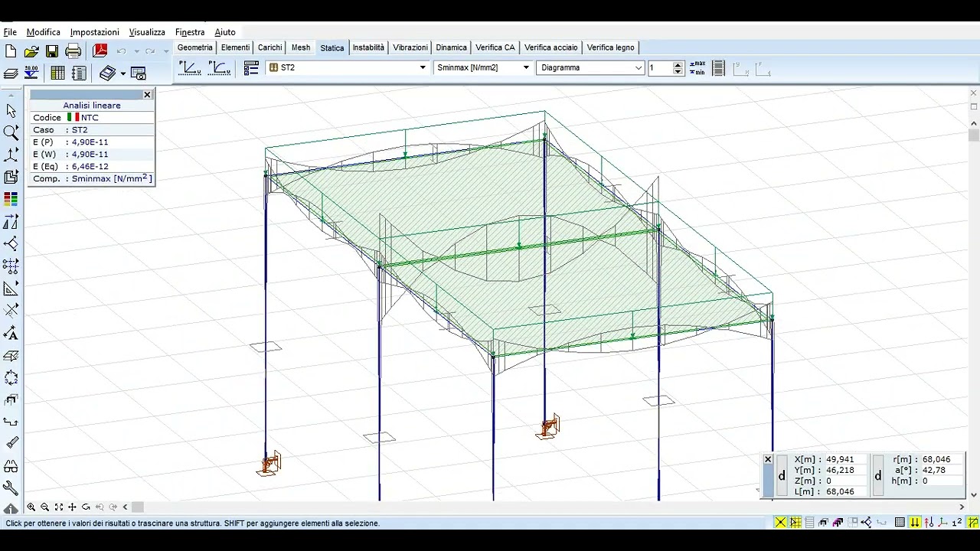Viewport: 980px width, 551px height.
Task: Toggle the yellow X status bar button
Action: (x=780, y=523)
